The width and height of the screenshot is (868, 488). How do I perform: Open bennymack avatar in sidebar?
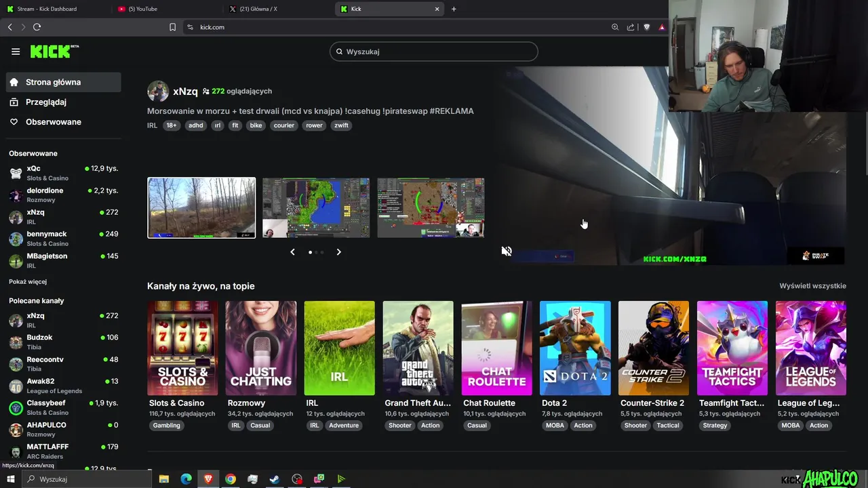pyautogui.click(x=16, y=239)
